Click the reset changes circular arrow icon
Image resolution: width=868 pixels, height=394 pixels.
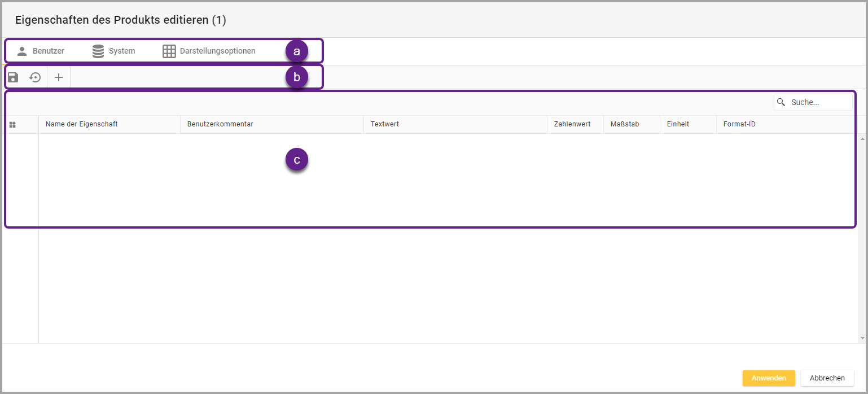pyautogui.click(x=36, y=77)
